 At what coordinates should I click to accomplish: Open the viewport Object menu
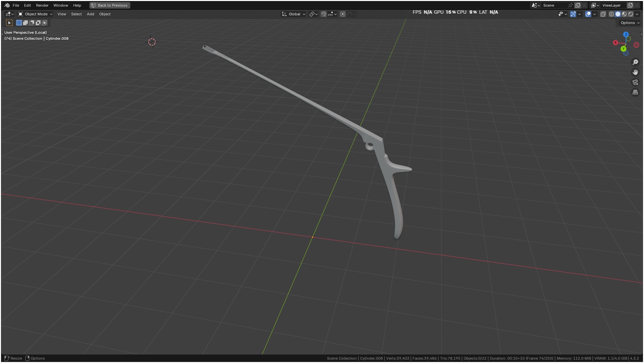[x=105, y=14]
